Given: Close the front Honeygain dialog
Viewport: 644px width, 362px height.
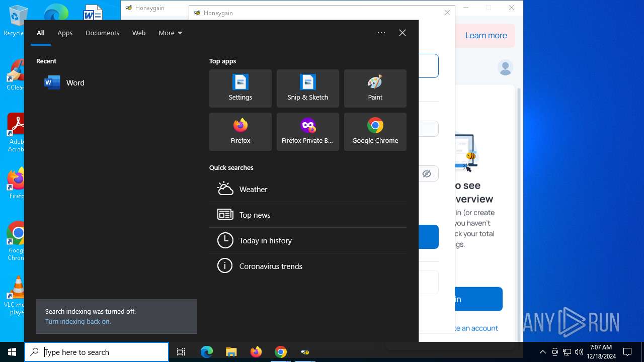Looking at the screenshot, I should (x=447, y=13).
